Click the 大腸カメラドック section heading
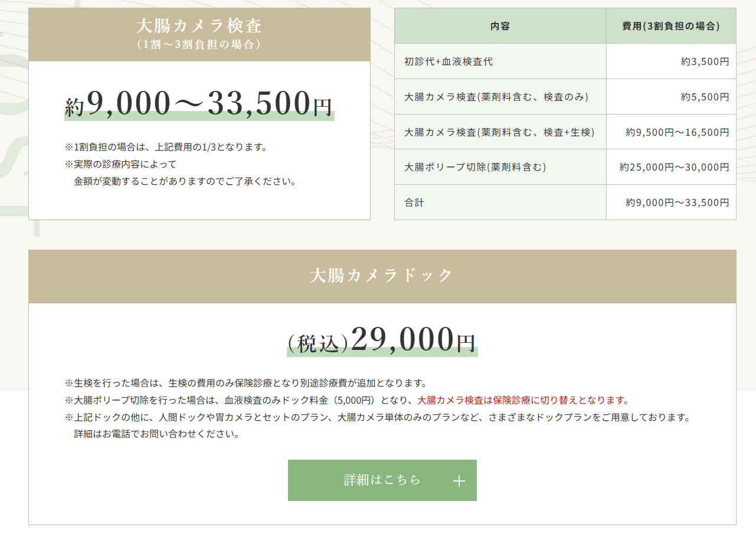The height and width of the screenshot is (540, 756). [x=382, y=276]
